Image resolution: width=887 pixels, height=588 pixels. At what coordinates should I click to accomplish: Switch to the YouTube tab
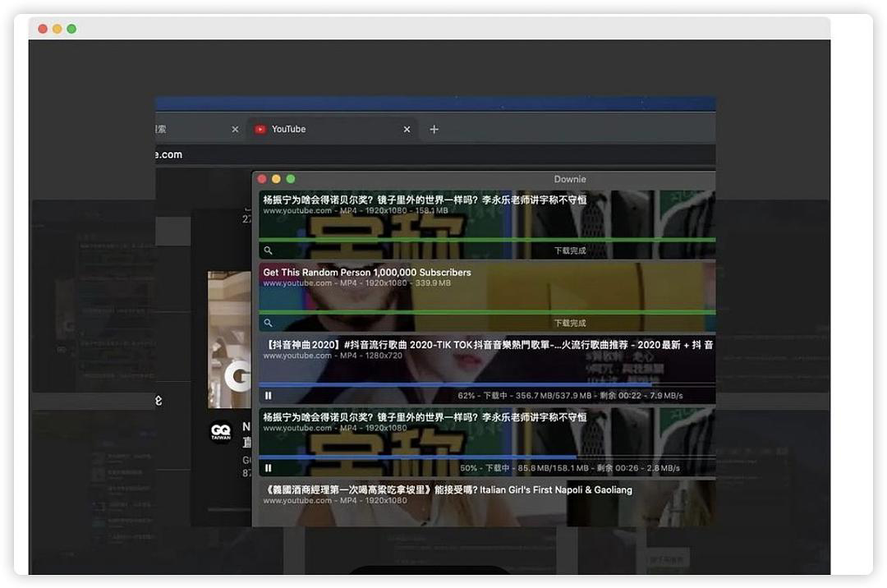point(333,130)
